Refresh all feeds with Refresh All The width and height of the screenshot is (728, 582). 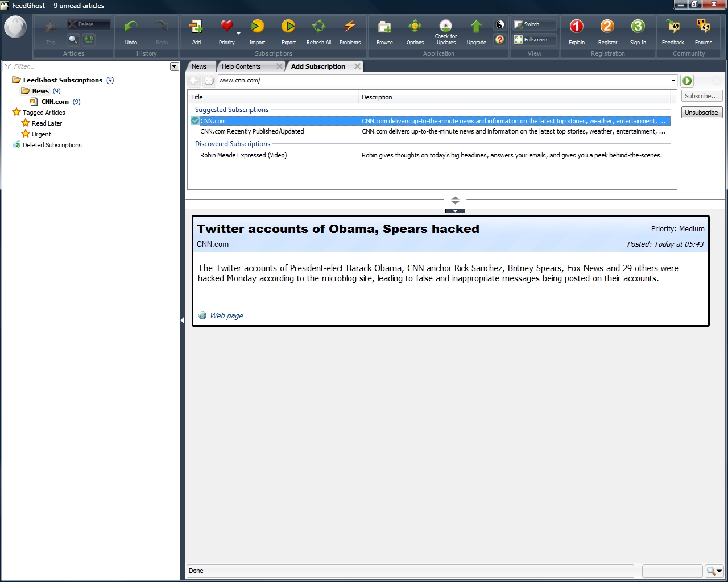tap(318, 27)
